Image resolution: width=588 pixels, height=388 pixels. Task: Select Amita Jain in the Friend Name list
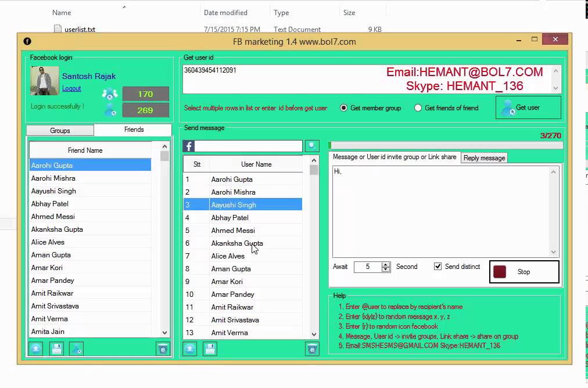[x=90, y=332]
